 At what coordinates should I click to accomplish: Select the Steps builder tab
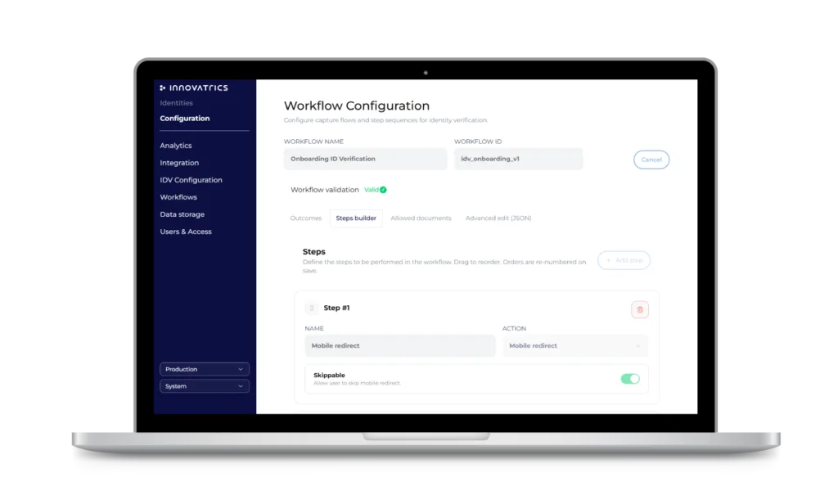pos(356,218)
